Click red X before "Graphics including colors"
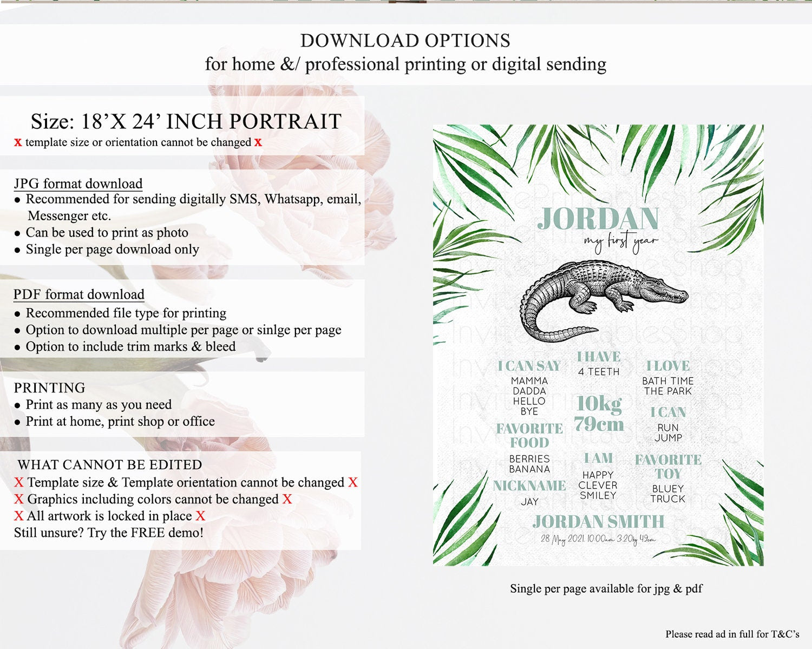Screen dimensions: 812x649 (x=19, y=499)
